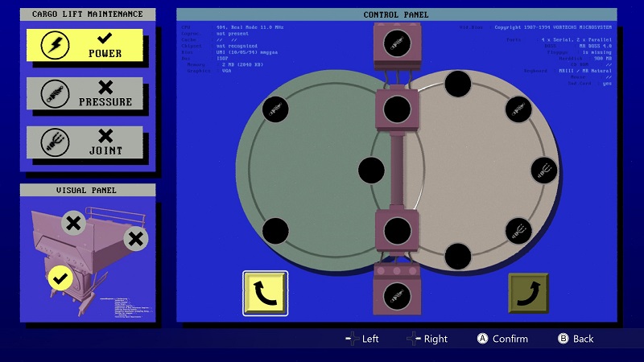Select the POWER maintenance item
This screenshot has height=362, width=644.
pos(85,46)
